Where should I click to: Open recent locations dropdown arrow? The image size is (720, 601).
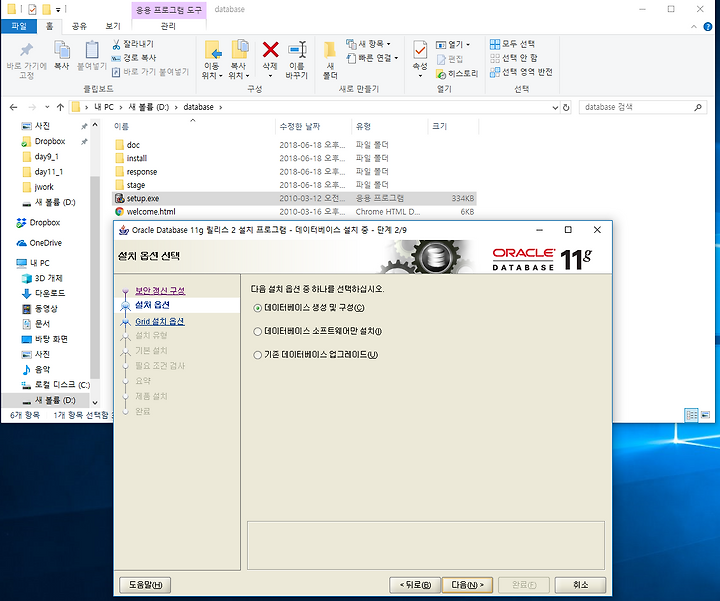(47, 107)
